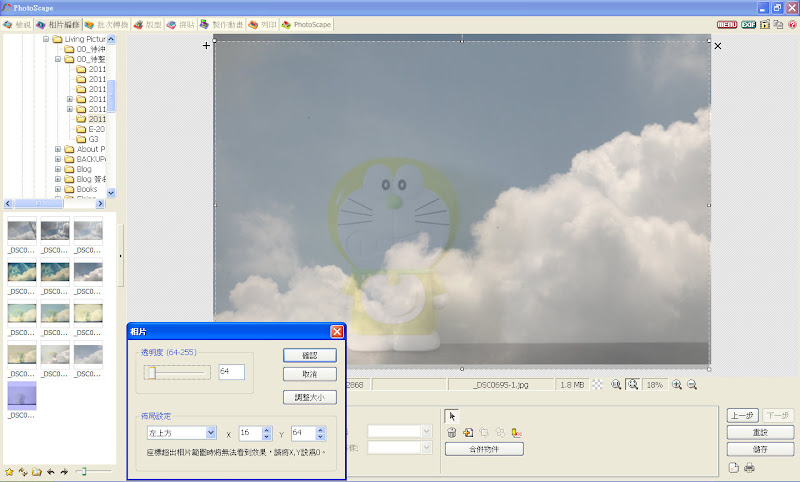Click the folder tree horizontal scroll right arrow
The height and width of the screenshot is (482, 800).
tap(100, 204)
